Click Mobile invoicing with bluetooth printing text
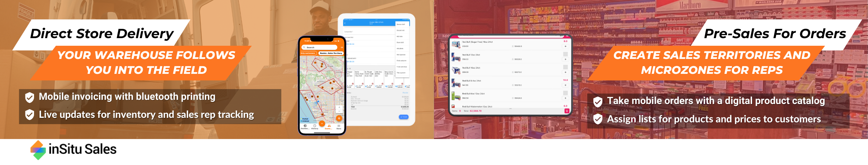868x165 pixels. (x=127, y=97)
